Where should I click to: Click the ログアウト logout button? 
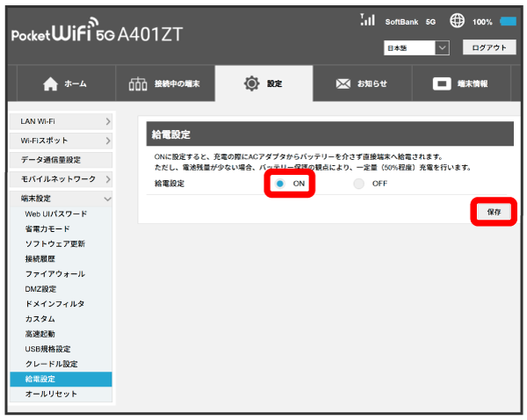tap(489, 47)
